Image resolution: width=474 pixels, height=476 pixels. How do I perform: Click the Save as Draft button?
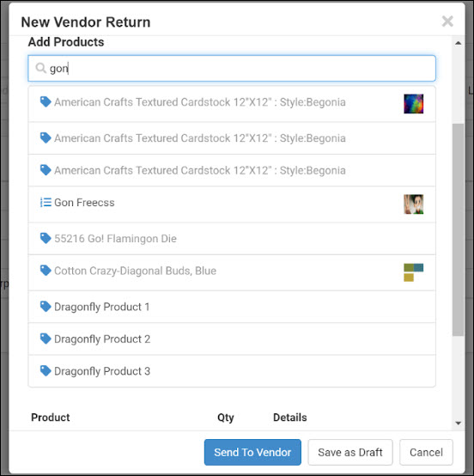[x=350, y=452]
